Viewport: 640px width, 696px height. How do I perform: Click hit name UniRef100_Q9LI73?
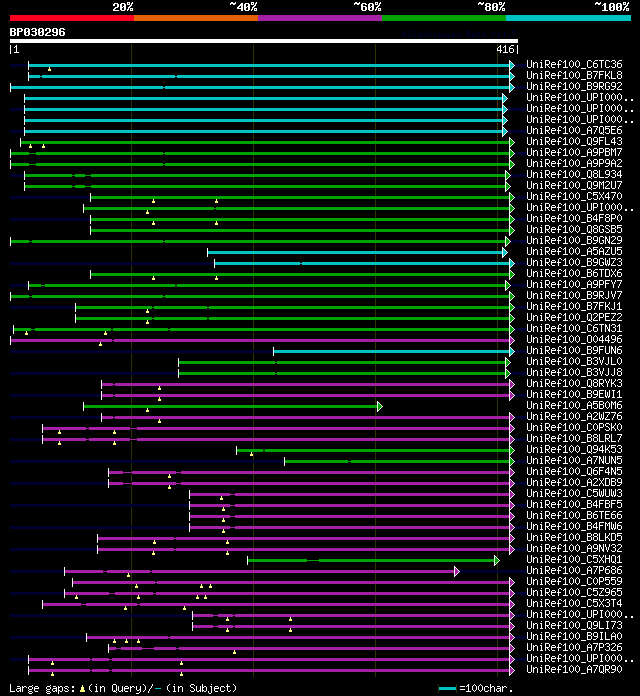pyautogui.click(x=574, y=625)
